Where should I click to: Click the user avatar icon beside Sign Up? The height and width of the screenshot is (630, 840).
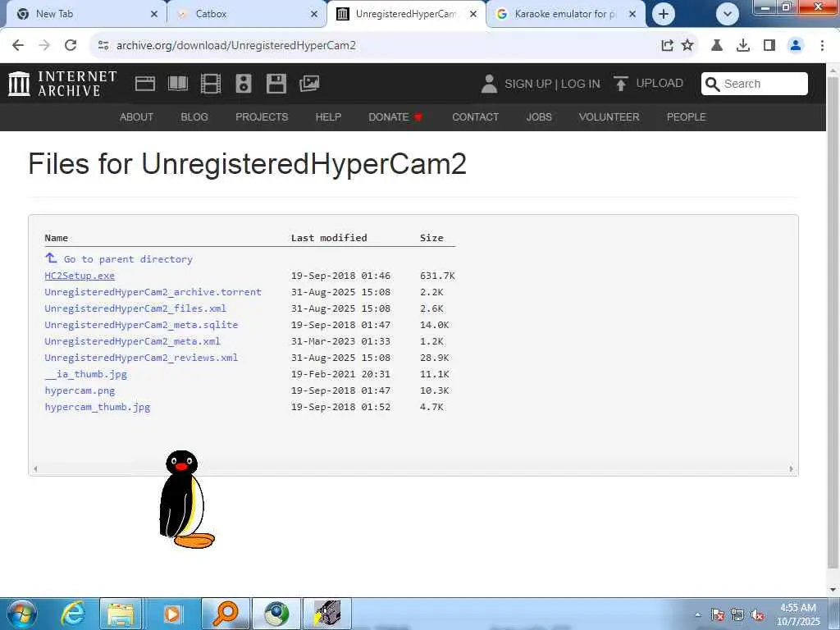489,84
